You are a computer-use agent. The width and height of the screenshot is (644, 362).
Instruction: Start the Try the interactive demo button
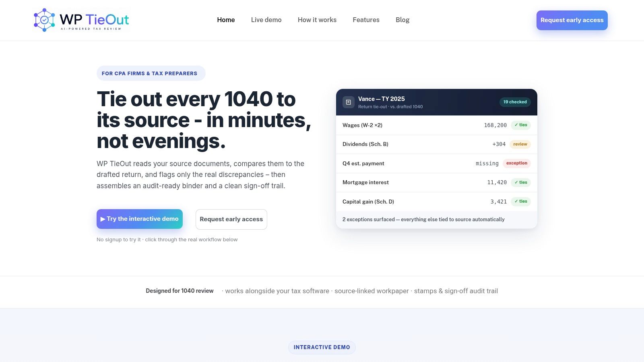[x=140, y=219]
